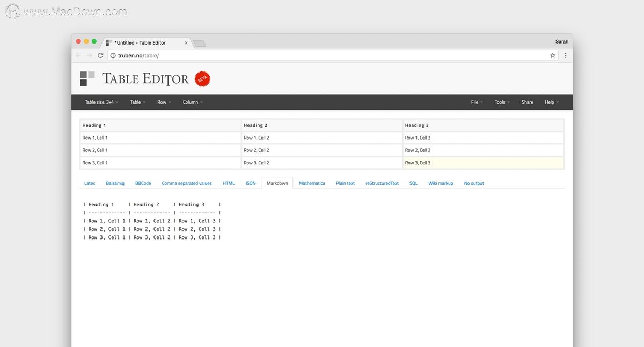Click the green full-screen window button
644x347 pixels.
[94, 41]
